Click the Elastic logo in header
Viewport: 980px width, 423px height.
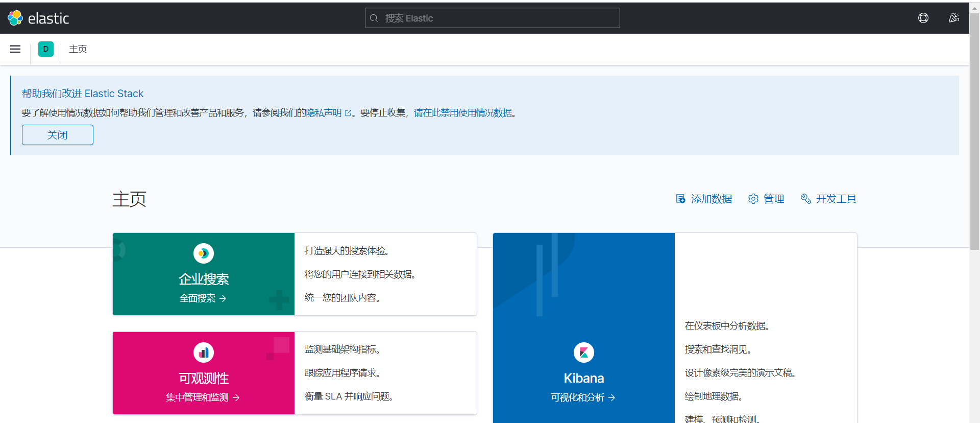click(38, 18)
